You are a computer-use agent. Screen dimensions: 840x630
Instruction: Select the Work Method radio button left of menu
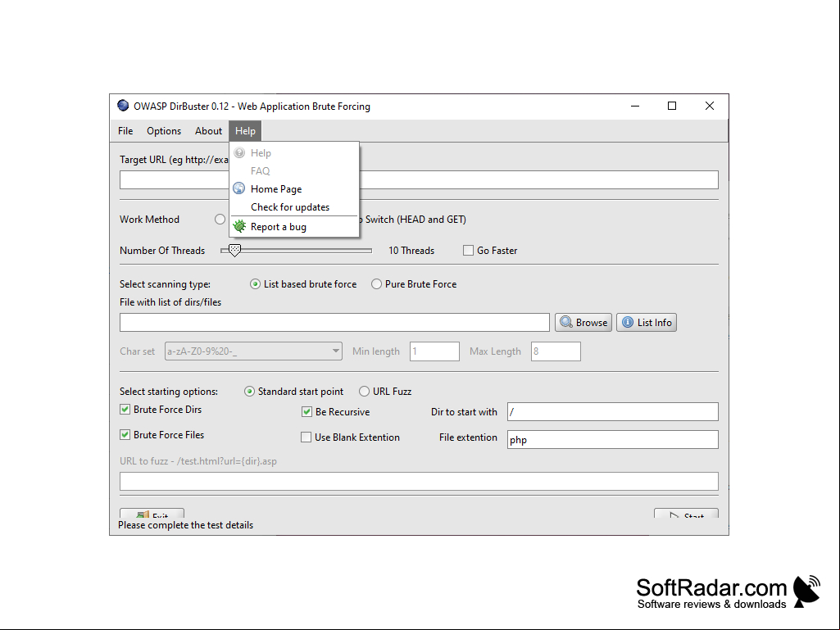coord(220,219)
